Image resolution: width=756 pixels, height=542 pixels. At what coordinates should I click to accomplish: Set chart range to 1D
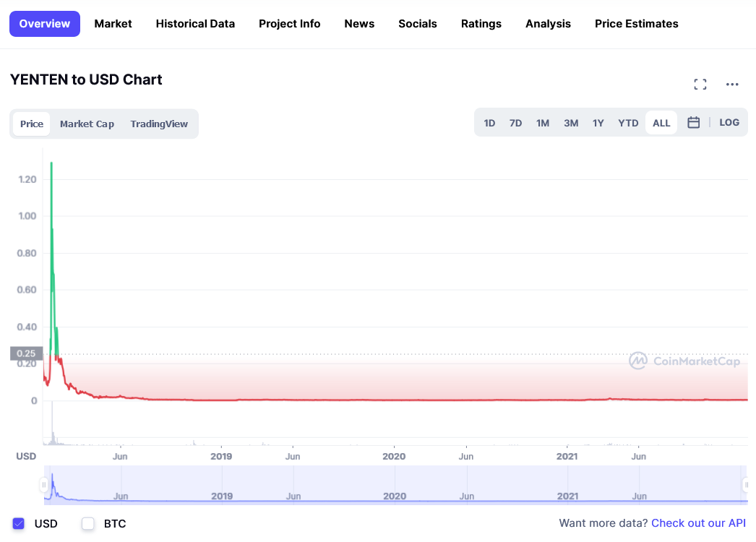pos(489,123)
